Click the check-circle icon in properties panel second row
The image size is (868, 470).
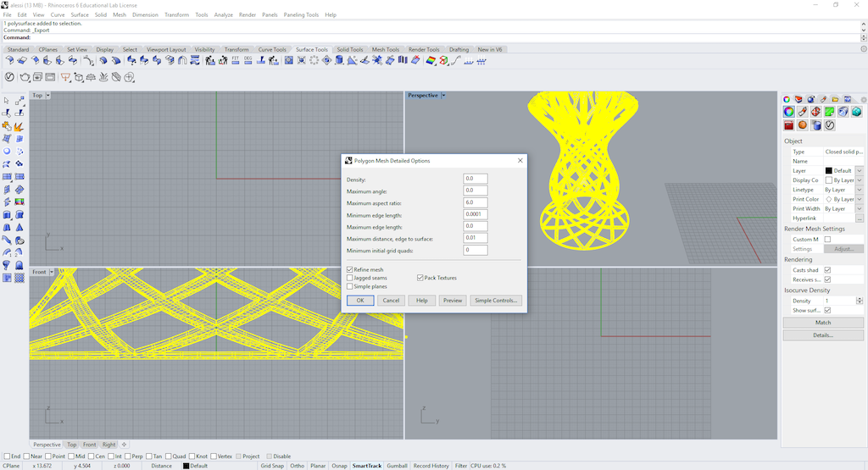coord(829,125)
